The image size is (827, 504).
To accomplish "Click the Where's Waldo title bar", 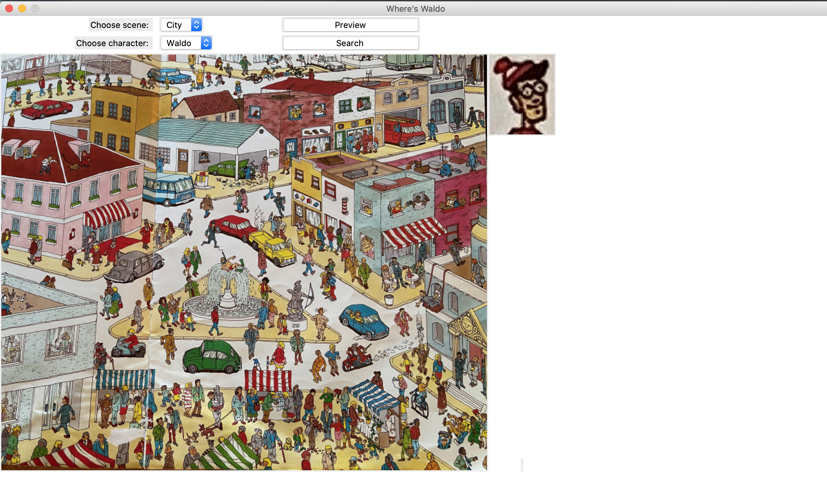I will 415,8.
